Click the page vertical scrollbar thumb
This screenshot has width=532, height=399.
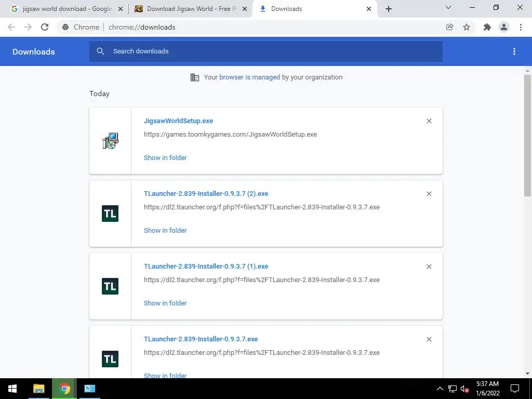[x=527, y=136]
